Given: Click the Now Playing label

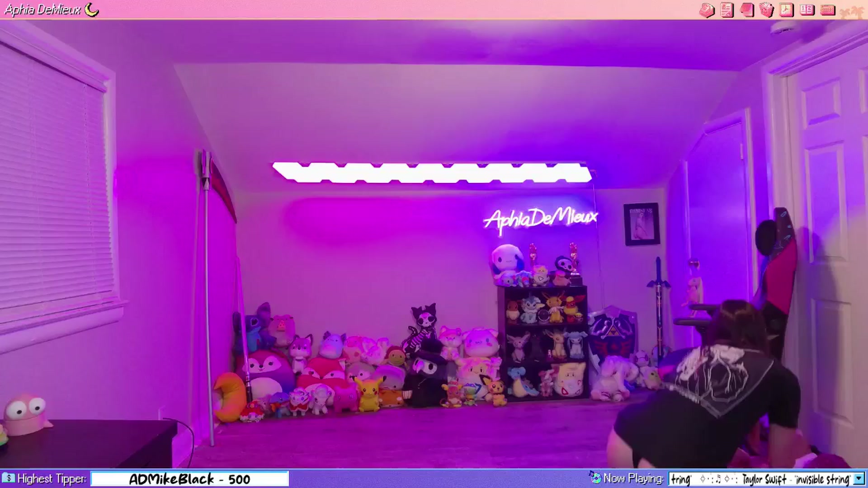Looking at the screenshot, I should coord(633,478).
